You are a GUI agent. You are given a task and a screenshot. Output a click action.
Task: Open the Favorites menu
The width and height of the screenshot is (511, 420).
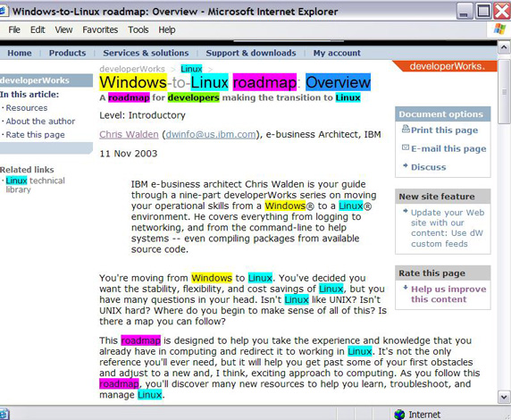100,29
